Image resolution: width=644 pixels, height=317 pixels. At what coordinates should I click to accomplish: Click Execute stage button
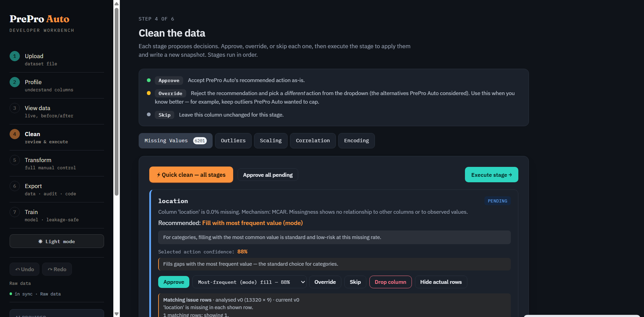click(491, 175)
